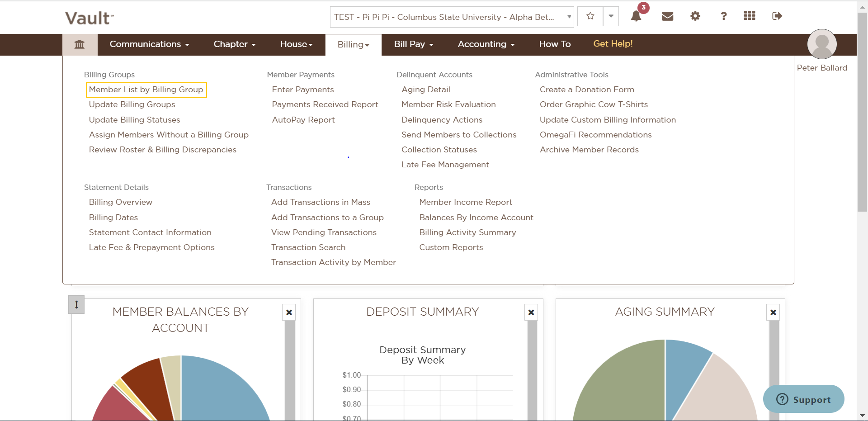The height and width of the screenshot is (421, 868).
Task: Mark chapter as favorite with star icon
Action: coord(590,16)
